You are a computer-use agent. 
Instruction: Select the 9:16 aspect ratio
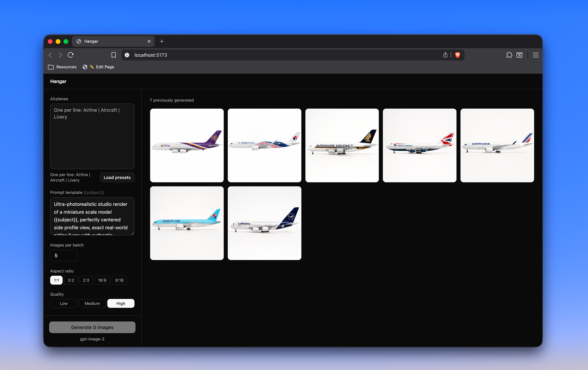[x=119, y=280]
